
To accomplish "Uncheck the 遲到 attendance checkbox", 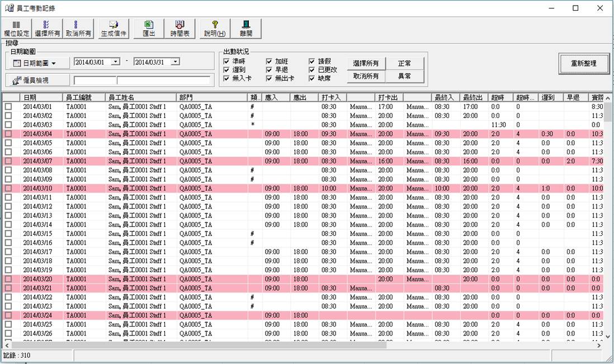I will pyautogui.click(x=226, y=70).
